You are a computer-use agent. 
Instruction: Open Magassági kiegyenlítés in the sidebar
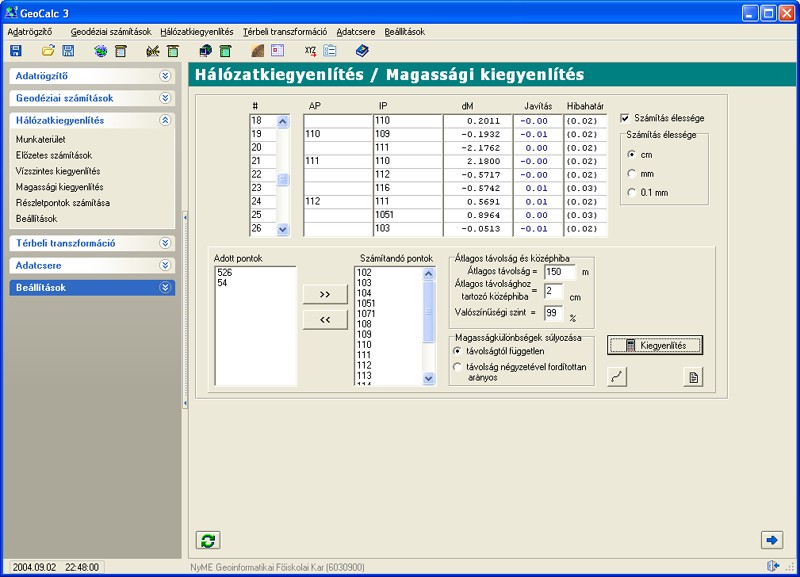[59, 187]
